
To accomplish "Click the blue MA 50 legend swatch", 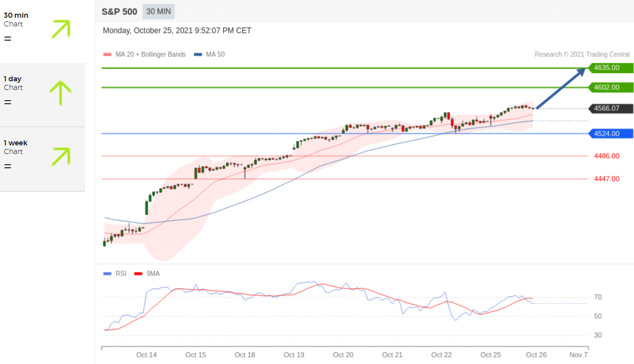I will coord(198,54).
